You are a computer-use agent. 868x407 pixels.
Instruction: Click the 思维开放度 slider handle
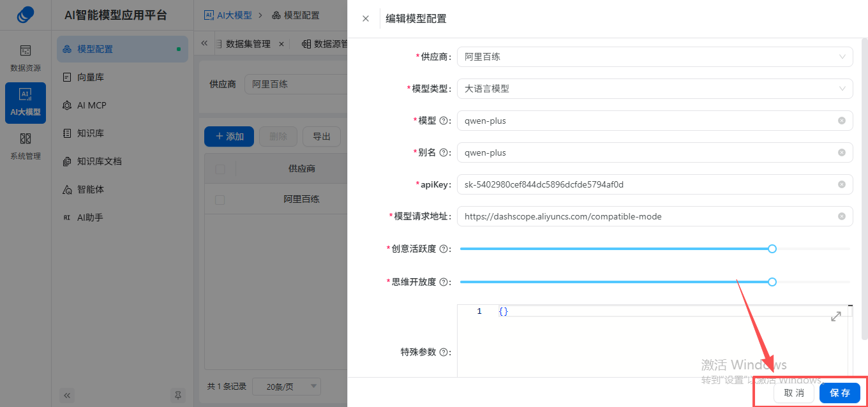(x=772, y=282)
